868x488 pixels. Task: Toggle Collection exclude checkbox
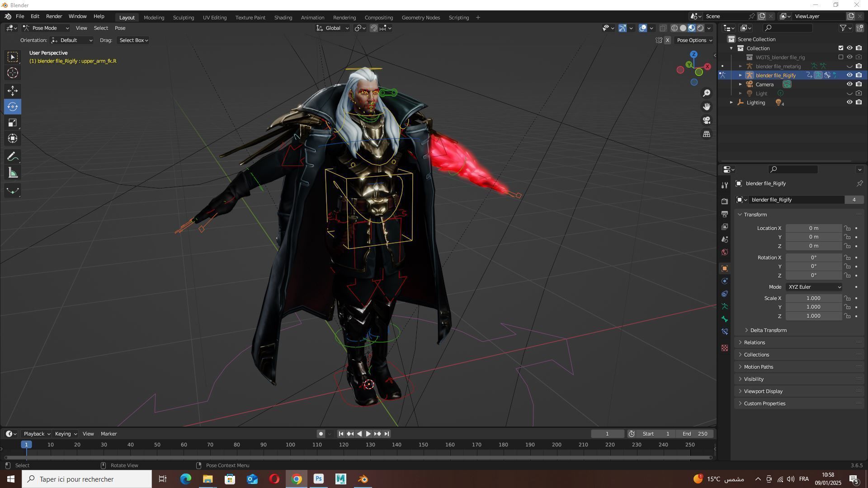click(x=841, y=48)
